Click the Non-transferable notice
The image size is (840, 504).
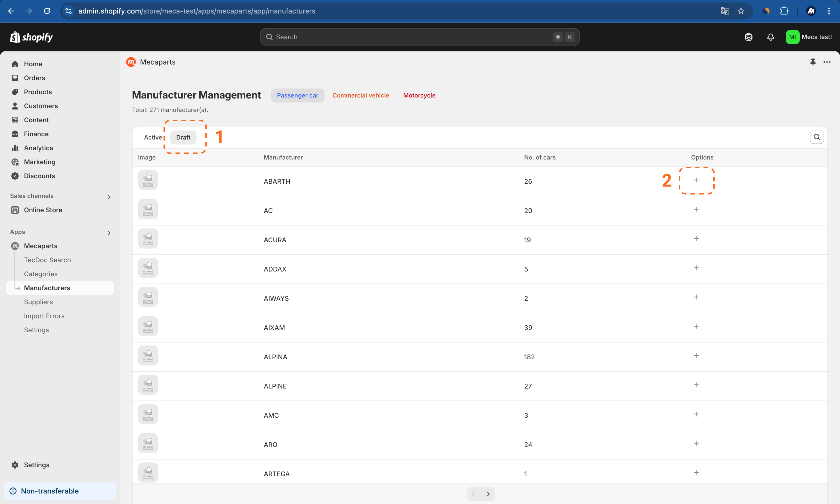tap(60, 491)
